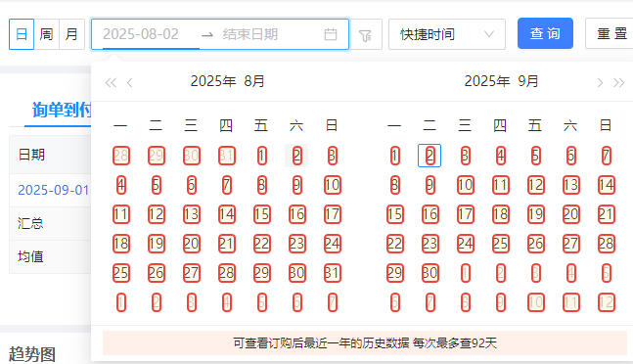Open the 询单到付 tab

(x=62, y=110)
